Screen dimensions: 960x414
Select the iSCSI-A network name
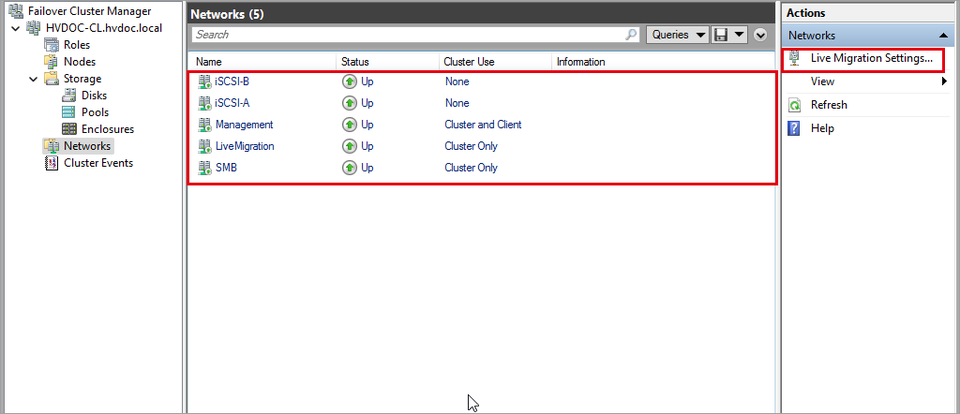(x=232, y=103)
